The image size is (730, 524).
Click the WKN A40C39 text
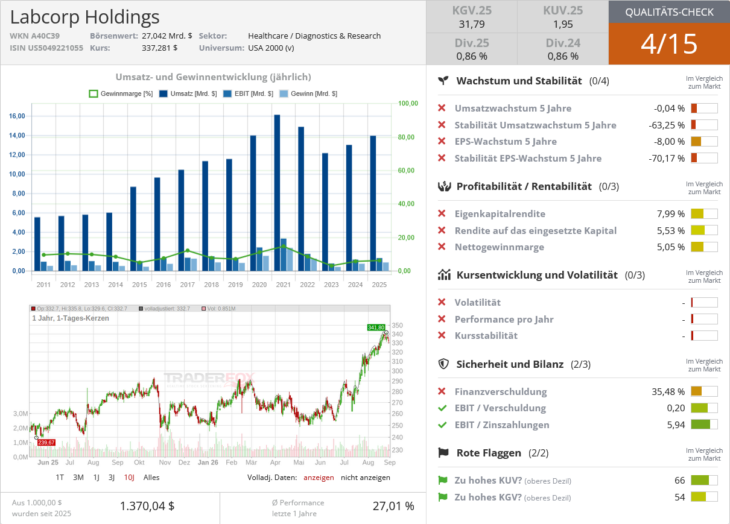(35, 36)
